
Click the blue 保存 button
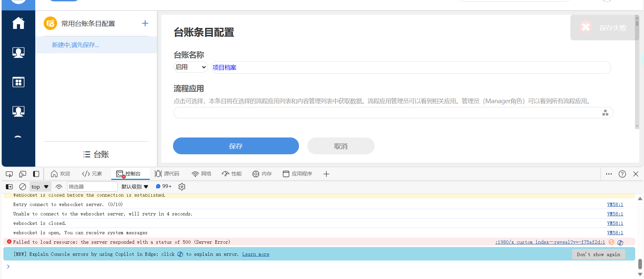point(235,146)
